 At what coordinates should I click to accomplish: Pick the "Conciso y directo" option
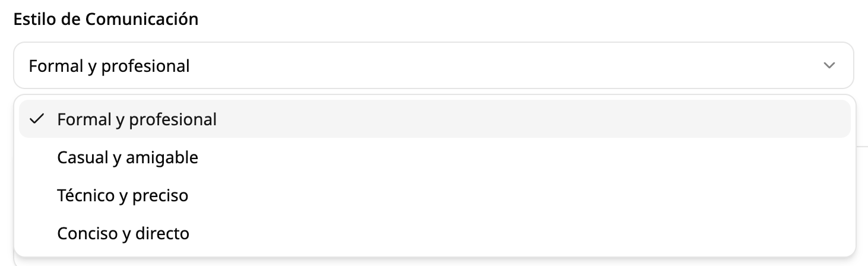click(123, 233)
